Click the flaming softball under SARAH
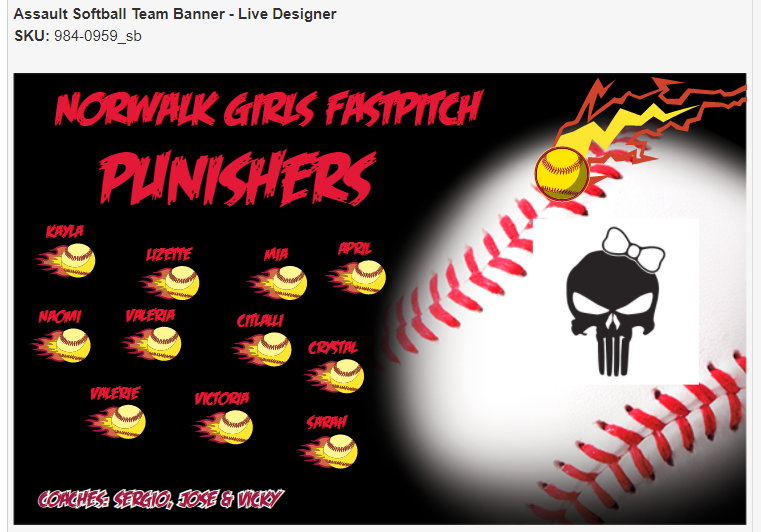The width and height of the screenshot is (761, 532). click(x=328, y=451)
